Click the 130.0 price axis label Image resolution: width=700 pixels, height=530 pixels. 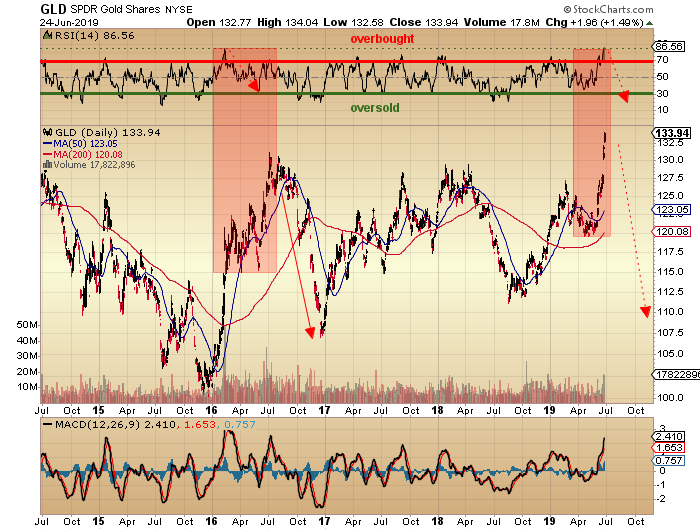(x=670, y=160)
